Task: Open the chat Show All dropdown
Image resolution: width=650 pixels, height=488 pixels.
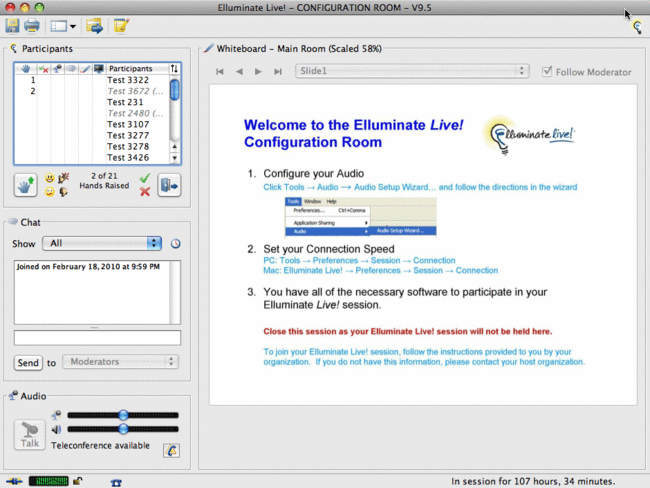Action: tap(102, 243)
